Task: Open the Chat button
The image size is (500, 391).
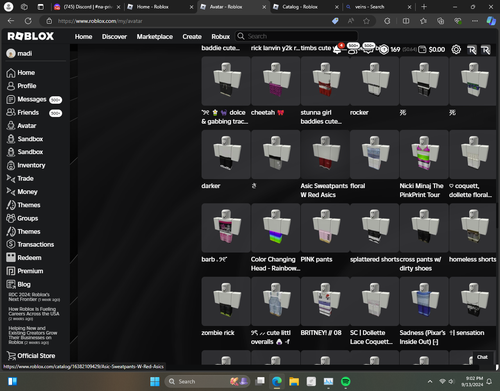Action: [482, 357]
